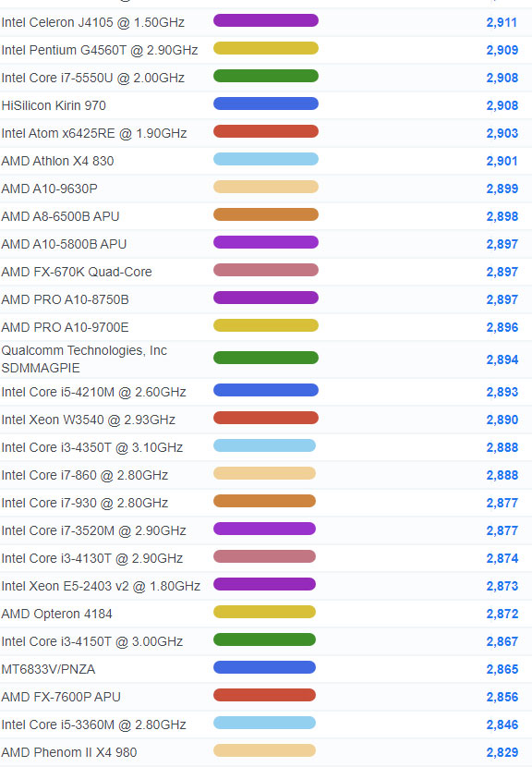Open the AMD Athlon X4 830 link
Image resolution: width=532 pixels, height=767 pixels.
point(57,161)
